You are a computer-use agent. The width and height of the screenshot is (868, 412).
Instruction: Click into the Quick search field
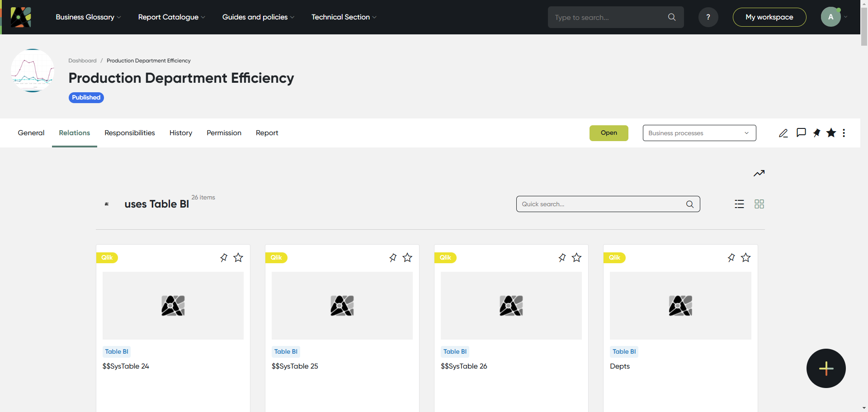601,204
